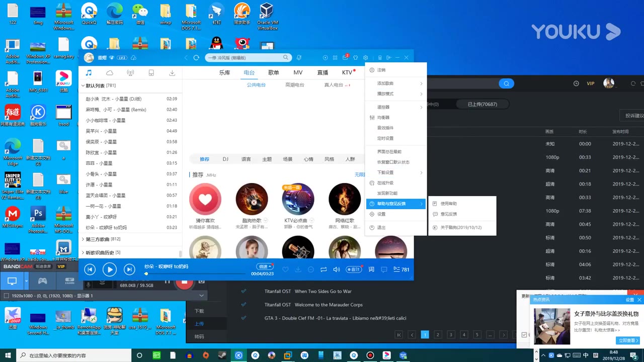Download the currently playing song

point(298,269)
